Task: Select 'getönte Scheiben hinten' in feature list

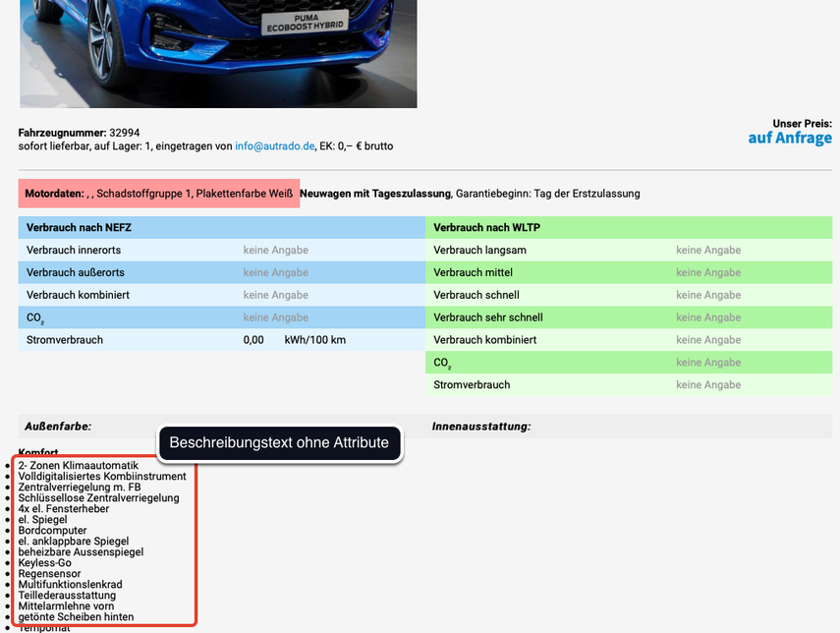Action: (76, 617)
